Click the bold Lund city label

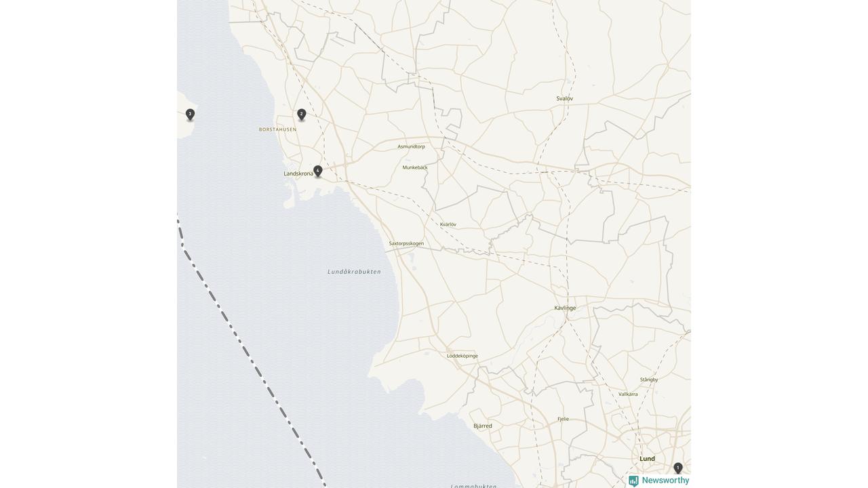[647, 459]
